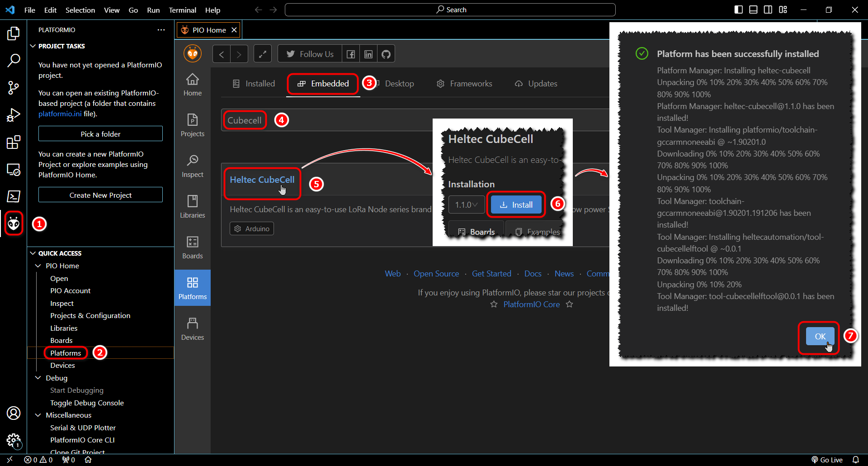Click PlatformIO Home icon in status bar

(88, 460)
